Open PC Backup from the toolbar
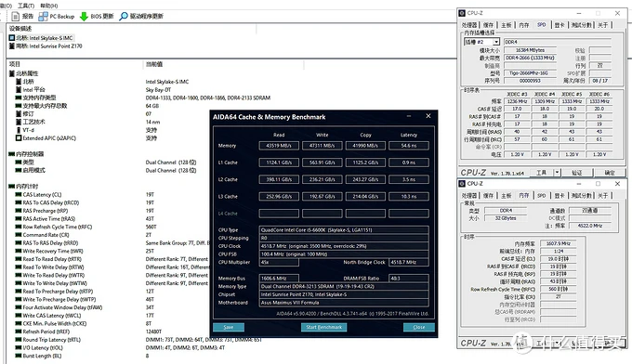The height and width of the screenshot is (364, 632). pos(57,17)
